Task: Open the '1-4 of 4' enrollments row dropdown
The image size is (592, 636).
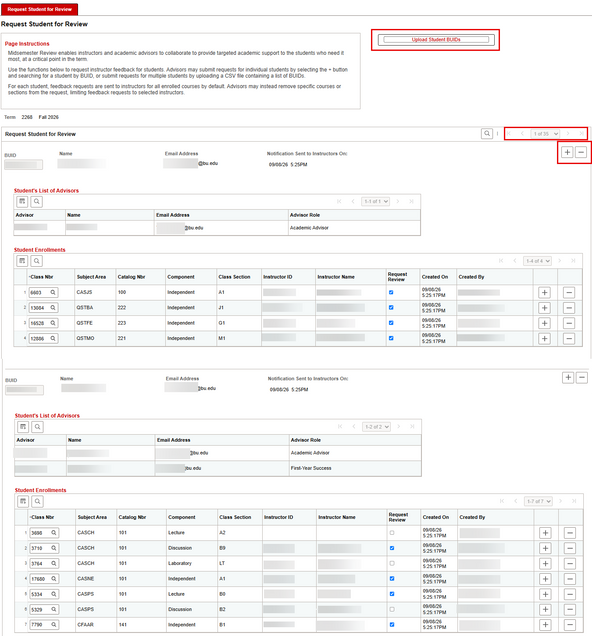Action: 537,261
